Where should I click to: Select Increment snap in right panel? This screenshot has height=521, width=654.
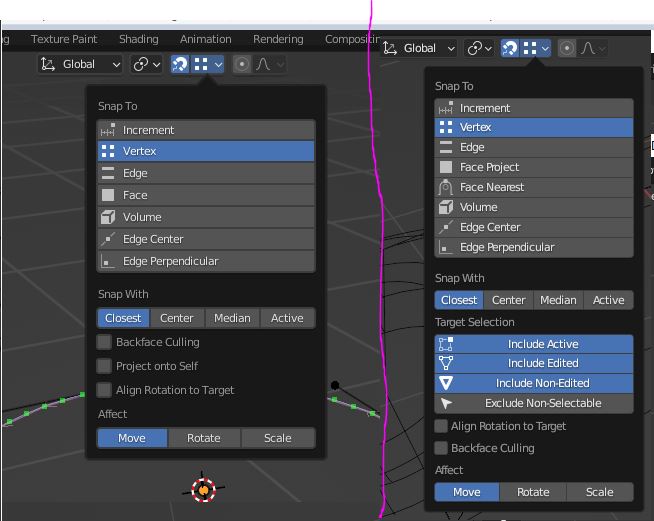tap(534, 108)
